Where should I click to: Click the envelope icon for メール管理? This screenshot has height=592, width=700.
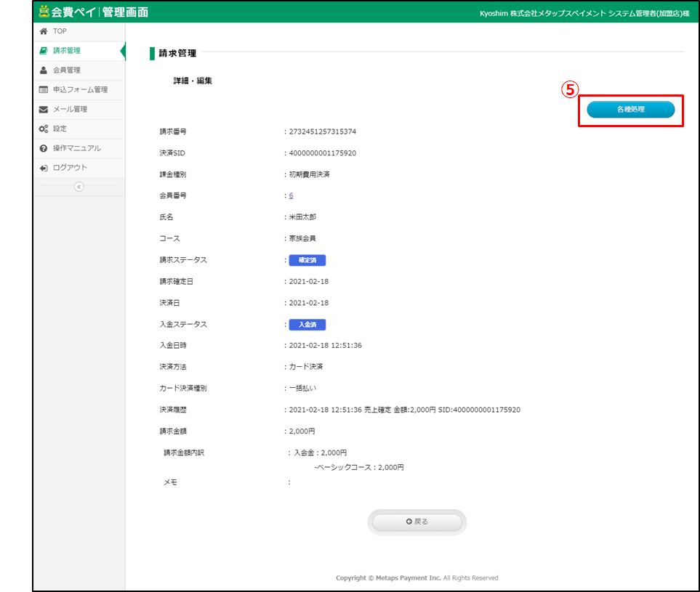coord(44,110)
